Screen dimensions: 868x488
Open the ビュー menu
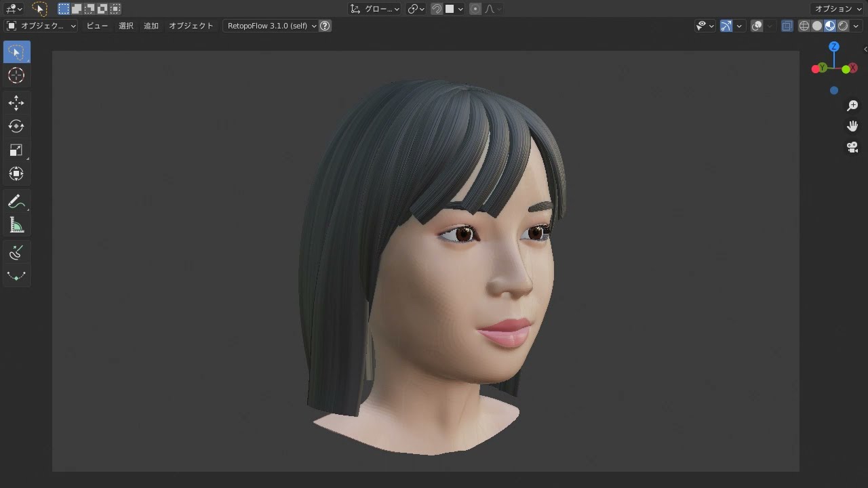coord(97,26)
